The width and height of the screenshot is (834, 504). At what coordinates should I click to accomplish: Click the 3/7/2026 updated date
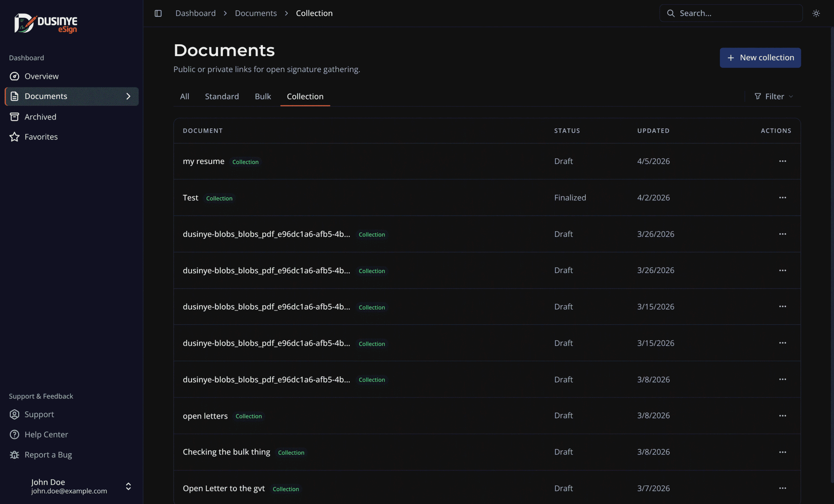(x=653, y=488)
